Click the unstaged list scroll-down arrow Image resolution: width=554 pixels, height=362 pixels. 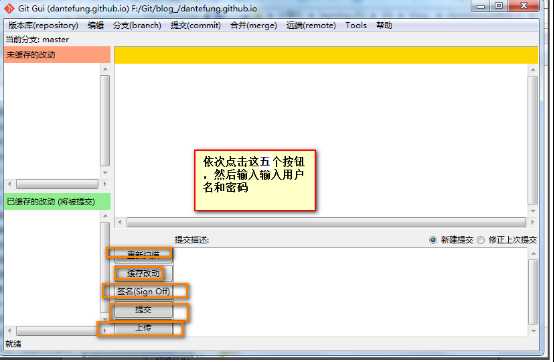(105, 172)
